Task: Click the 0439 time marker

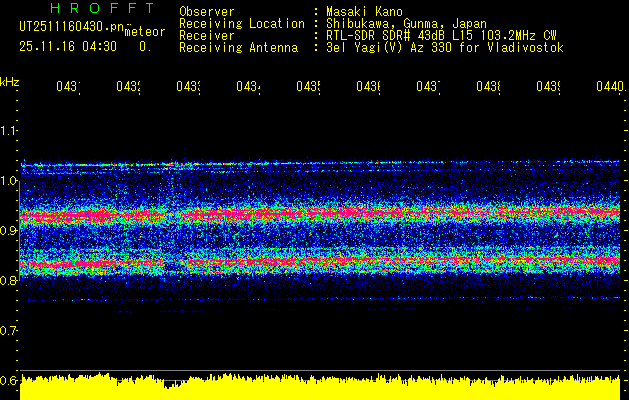Action: coord(549,87)
